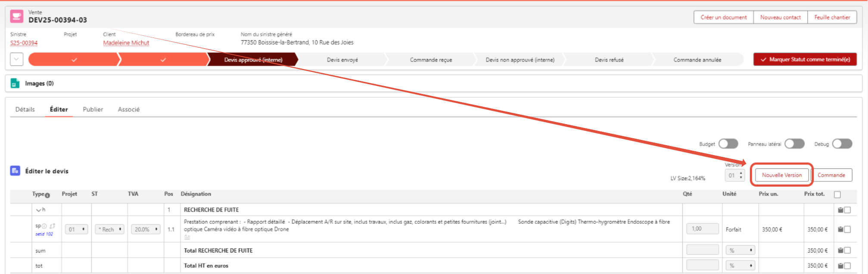Click the text format icon under Prestation description
The height and width of the screenshot is (274, 868).
click(187, 237)
